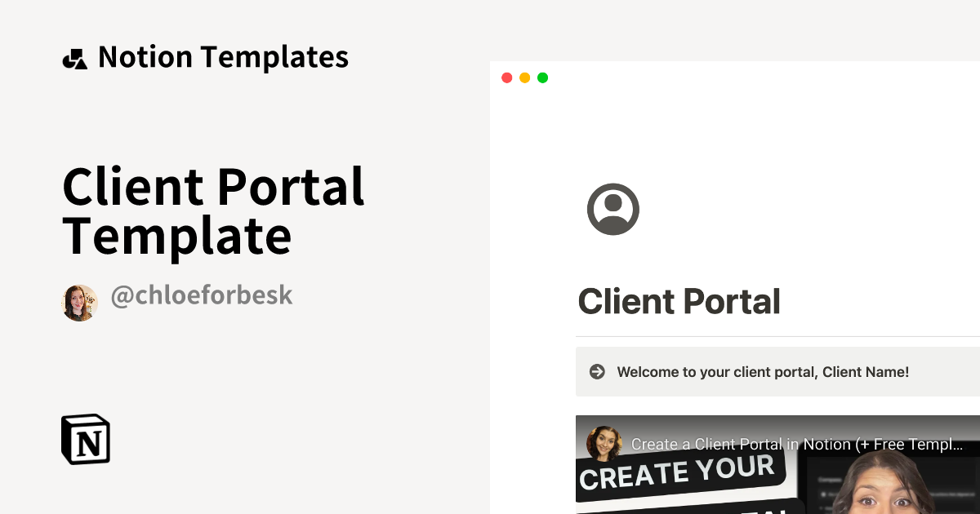Screen dimensions: 980x514
Task: Click the arrow icon in welcome callout
Action: [597, 372]
